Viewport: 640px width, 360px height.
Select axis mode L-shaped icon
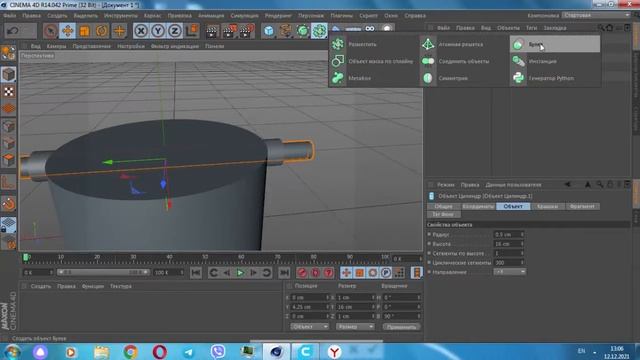coord(8,182)
